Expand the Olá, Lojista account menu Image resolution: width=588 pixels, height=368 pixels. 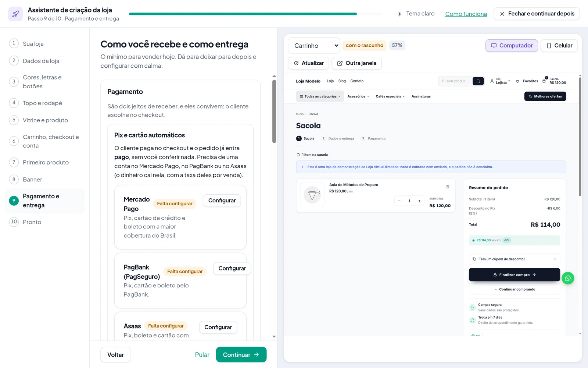[500, 81]
